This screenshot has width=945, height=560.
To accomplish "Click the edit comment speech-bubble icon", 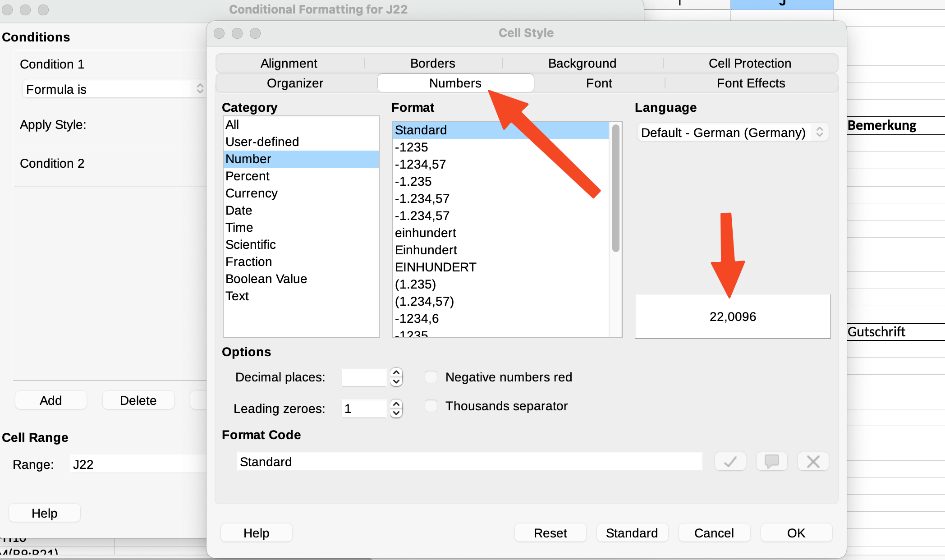I will coord(771,461).
